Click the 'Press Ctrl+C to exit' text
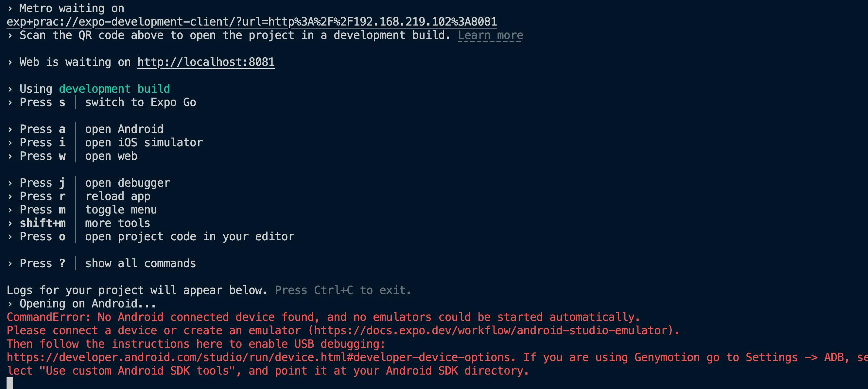This screenshot has height=389, width=868. pos(343,290)
